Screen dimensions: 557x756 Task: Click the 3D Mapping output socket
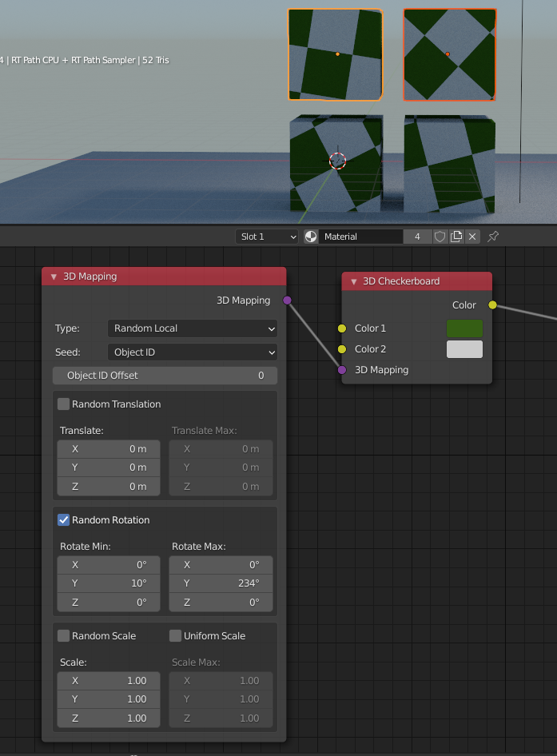tap(287, 300)
